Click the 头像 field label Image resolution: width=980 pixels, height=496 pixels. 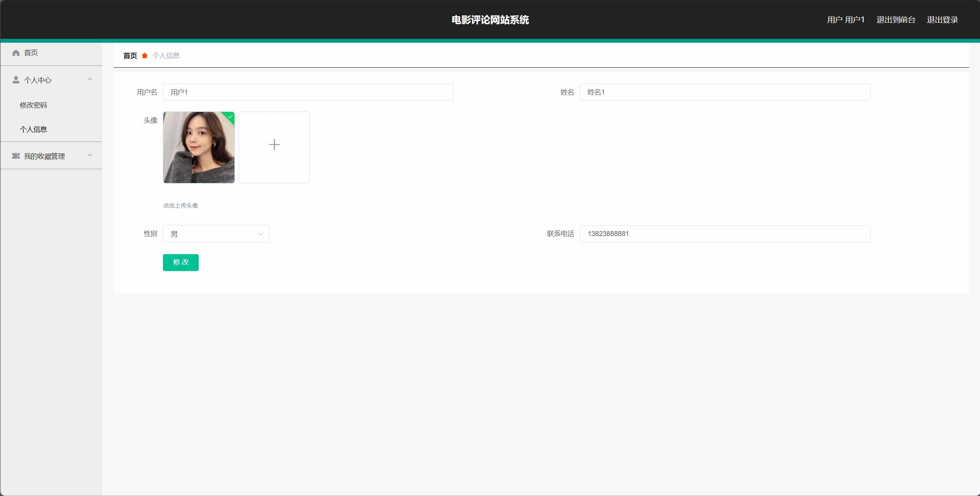coord(151,120)
